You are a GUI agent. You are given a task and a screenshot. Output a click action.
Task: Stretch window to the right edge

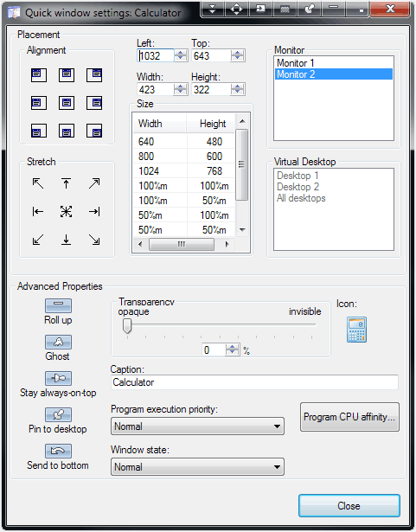(94, 212)
